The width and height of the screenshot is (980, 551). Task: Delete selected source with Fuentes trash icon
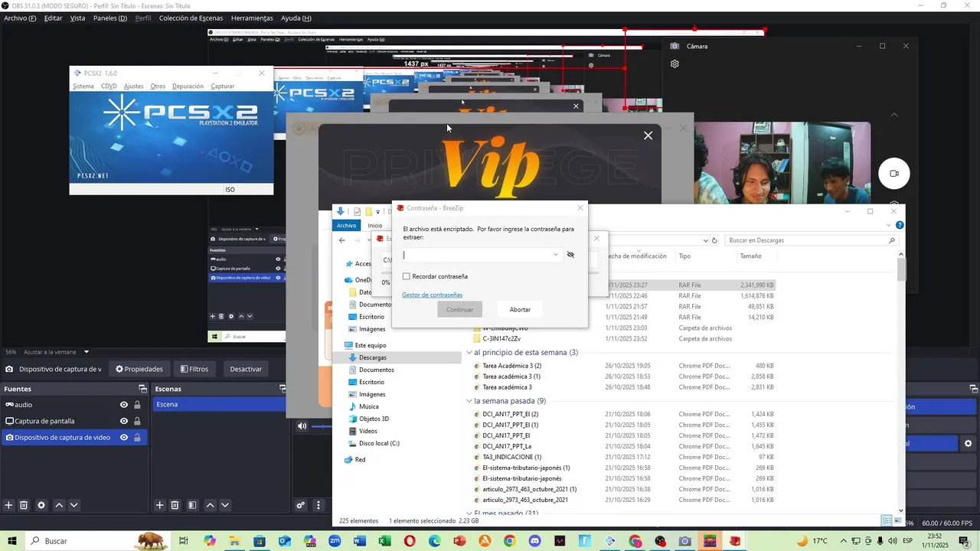click(x=24, y=505)
